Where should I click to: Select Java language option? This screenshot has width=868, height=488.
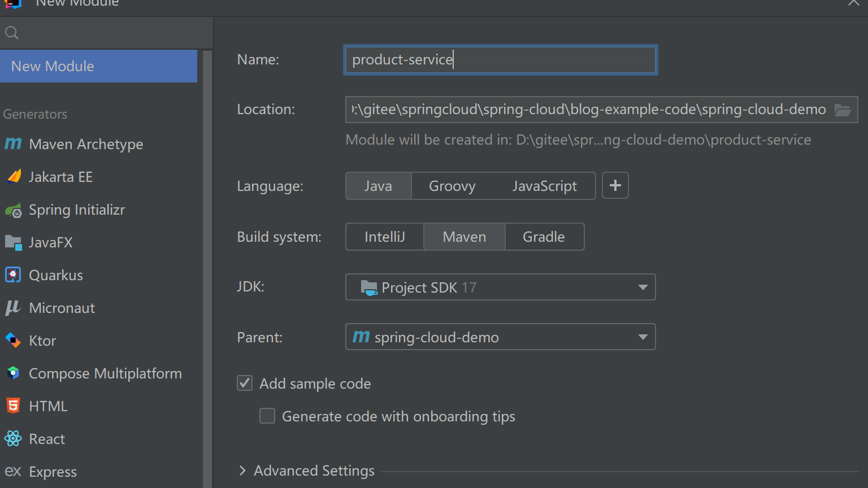pyautogui.click(x=378, y=186)
